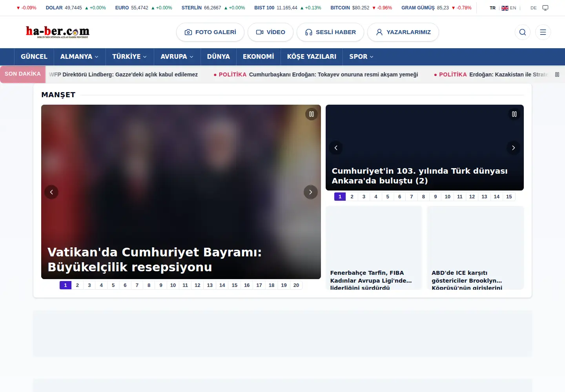Click the Son Dakika label
This screenshot has height=392, width=565.
23,74
